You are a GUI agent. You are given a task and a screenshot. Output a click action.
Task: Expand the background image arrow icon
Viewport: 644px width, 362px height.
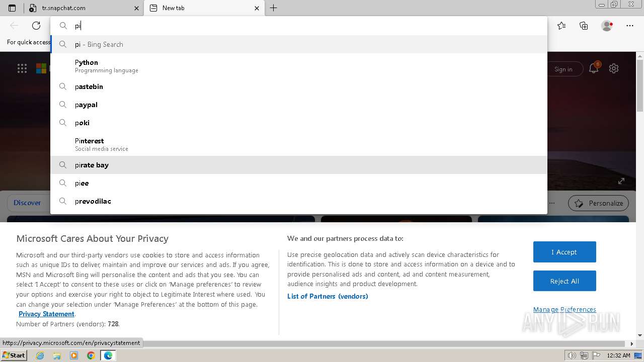621,181
